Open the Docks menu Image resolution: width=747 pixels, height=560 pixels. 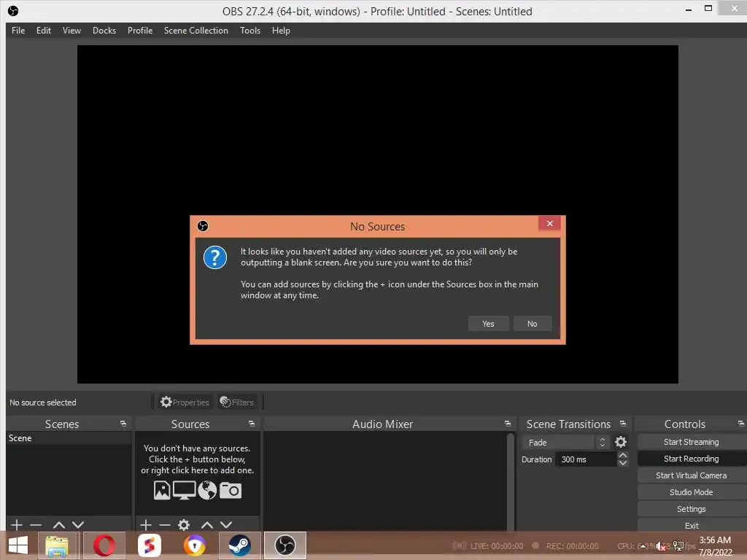coord(104,31)
